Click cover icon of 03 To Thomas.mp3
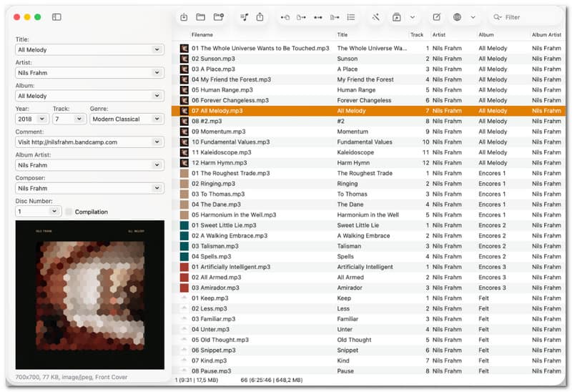The image size is (572, 392). 184,194
